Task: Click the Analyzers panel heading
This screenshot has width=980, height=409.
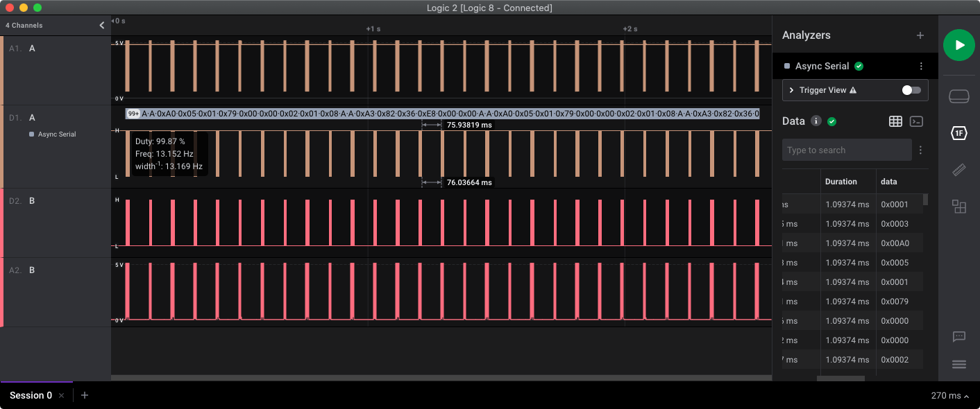Action: [806, 35]
